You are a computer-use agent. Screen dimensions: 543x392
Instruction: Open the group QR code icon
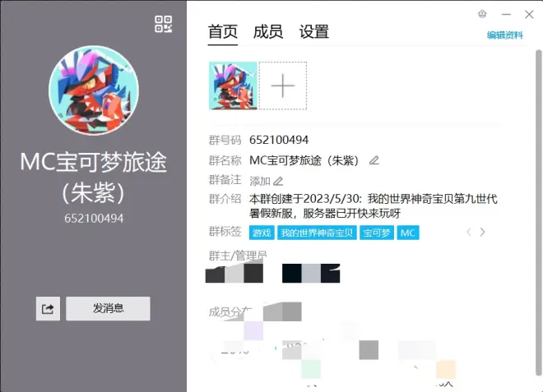point(163,25)
